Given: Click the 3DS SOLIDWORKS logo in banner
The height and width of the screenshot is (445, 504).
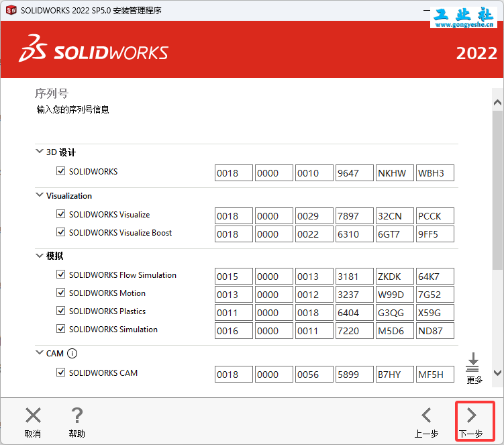Looking at the screenshot, I should tap(93, 49).
